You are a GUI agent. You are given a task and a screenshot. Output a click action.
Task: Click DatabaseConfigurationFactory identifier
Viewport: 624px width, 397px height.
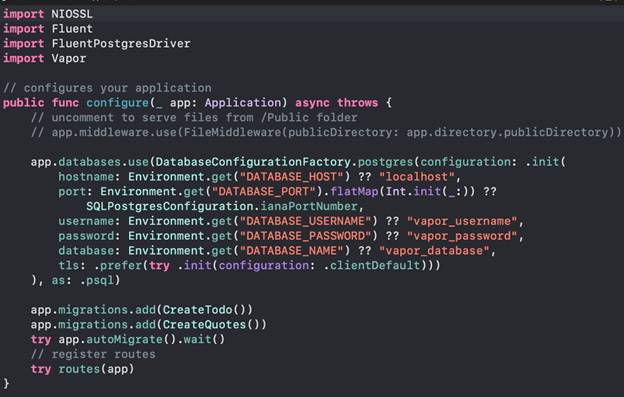253,162
